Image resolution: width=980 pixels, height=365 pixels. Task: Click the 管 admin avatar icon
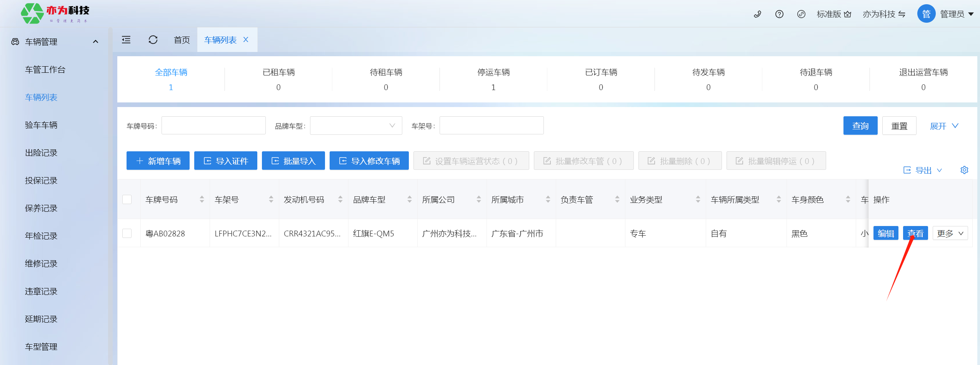tap(926, 14)
